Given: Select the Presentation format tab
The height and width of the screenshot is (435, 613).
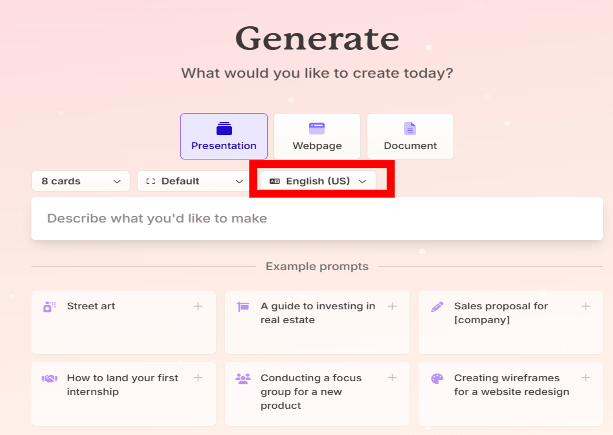Looking at the screenshot, I should [224, 136].
